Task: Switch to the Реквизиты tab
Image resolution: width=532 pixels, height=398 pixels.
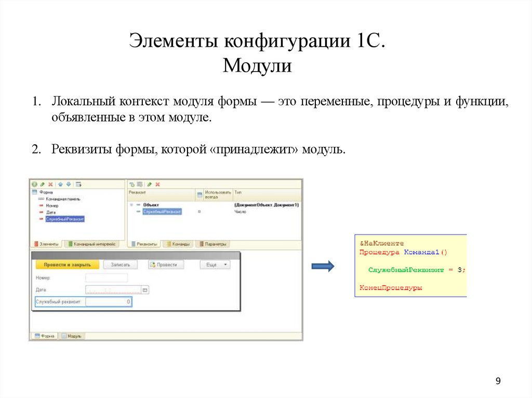Action: pyautogui.click(x=144, y=244)
